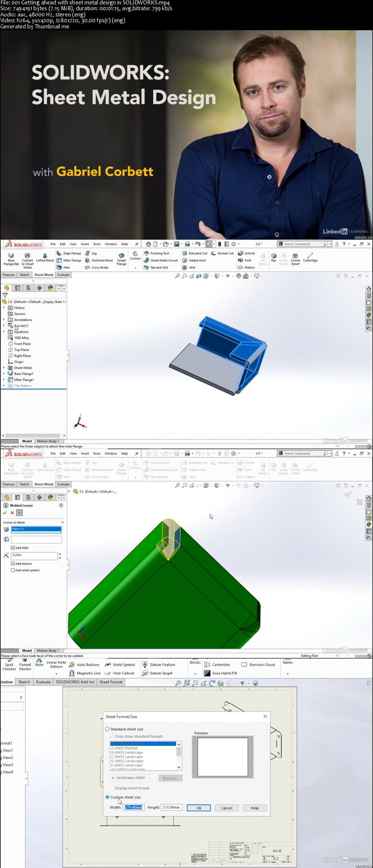Screen dimensions: 373x868
Task: Select the Standard sheet size radio button
Action: 107,729
